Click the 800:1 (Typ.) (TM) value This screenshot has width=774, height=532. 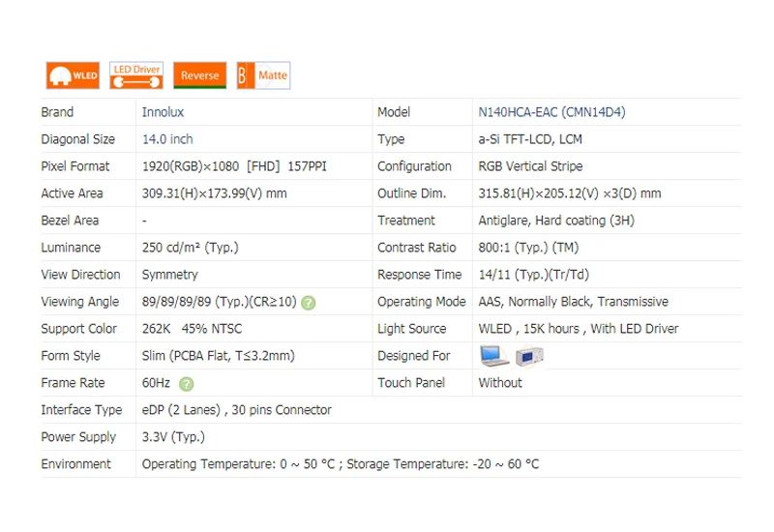(528, 248)
